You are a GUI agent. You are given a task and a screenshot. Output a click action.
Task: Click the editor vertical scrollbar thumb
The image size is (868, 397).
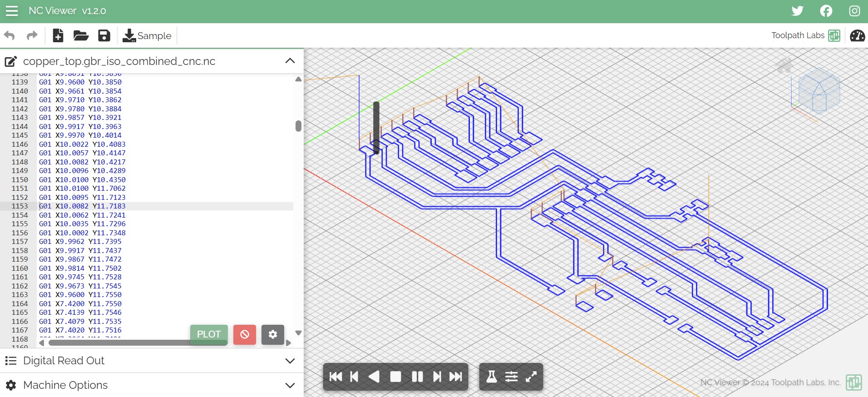(298, 126)
